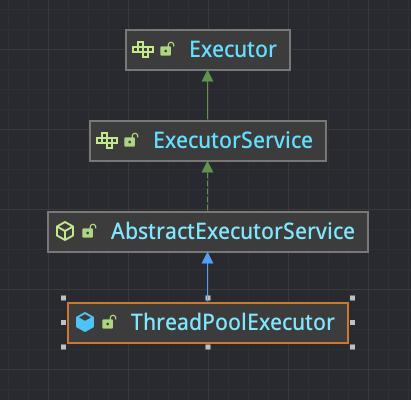Select the AbstractExecutorService label text
The width and height of the screenshot is (411, 400).
pos(233,231)
